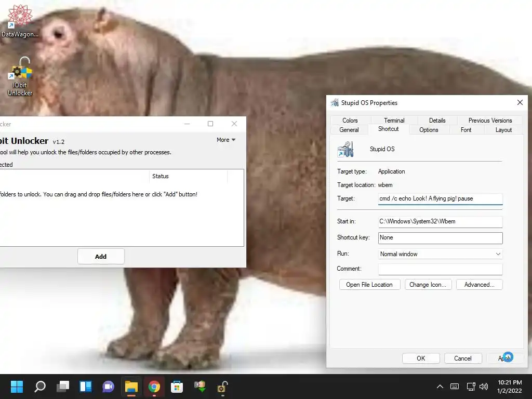This screenshot has width=532, height=399.
Task: Click in the Start in field
Action: coord(440,221)
